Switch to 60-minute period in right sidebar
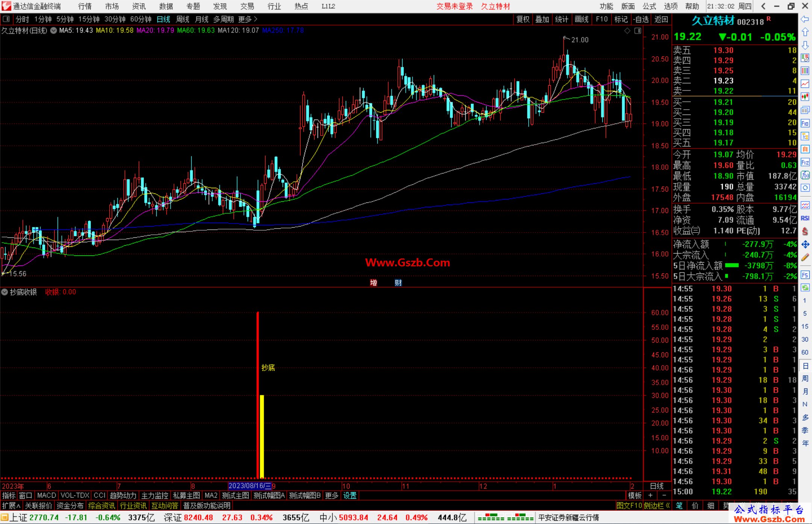 click(804, 352)
